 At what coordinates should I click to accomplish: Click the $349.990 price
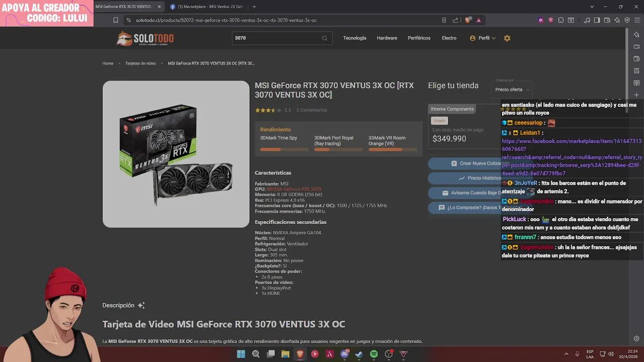tap(449, 139)
